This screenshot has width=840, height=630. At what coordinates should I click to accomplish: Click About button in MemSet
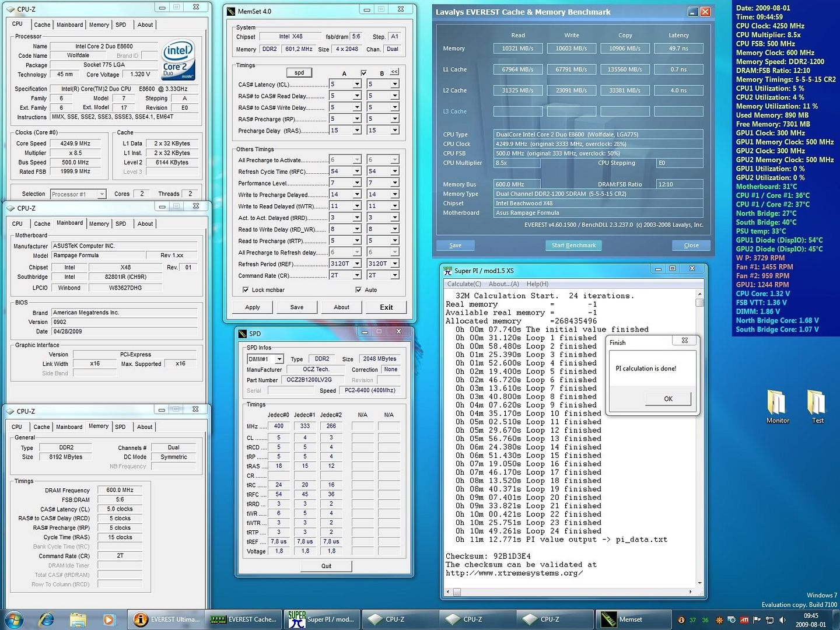(341, 307)
